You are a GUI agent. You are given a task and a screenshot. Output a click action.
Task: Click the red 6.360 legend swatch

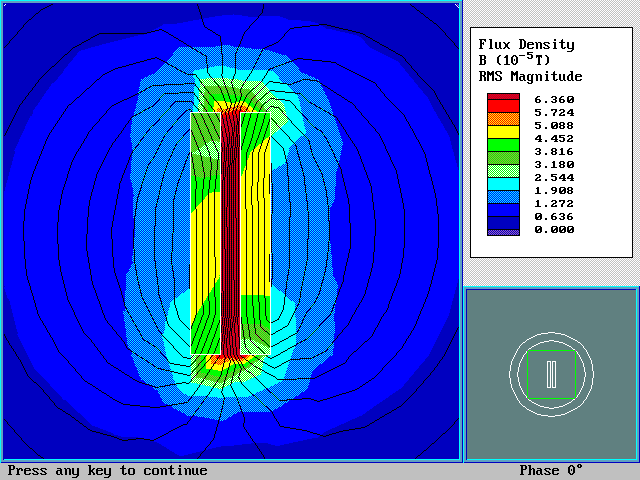click(503, 100)
